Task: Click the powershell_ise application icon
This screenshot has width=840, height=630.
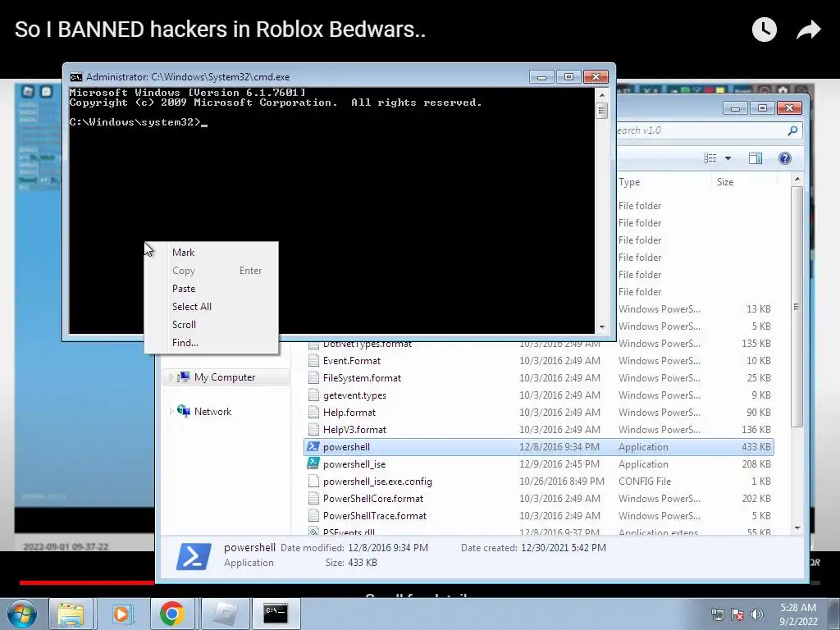Action: pos(313,464)
